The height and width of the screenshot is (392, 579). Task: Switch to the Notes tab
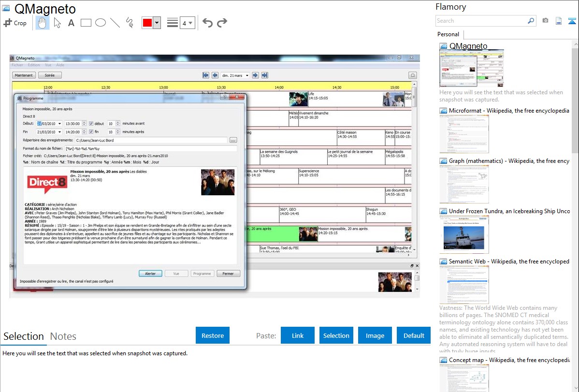coord(63,336)
